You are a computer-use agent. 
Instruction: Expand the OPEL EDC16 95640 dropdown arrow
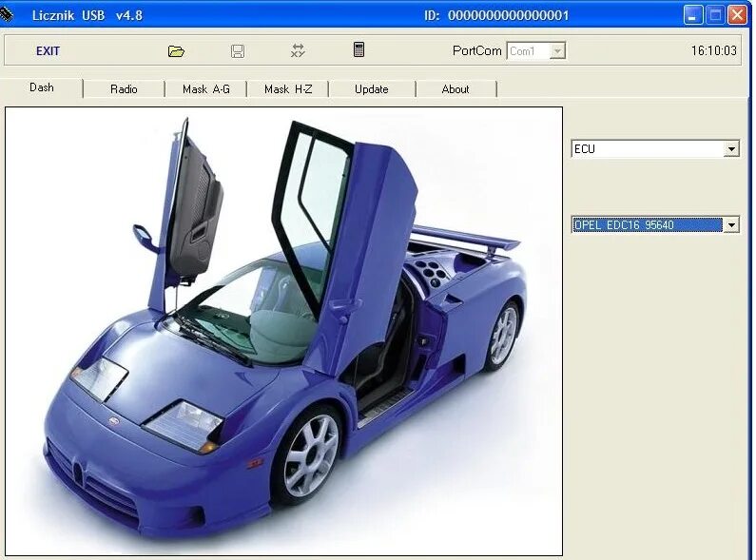[x=731, y=224]
